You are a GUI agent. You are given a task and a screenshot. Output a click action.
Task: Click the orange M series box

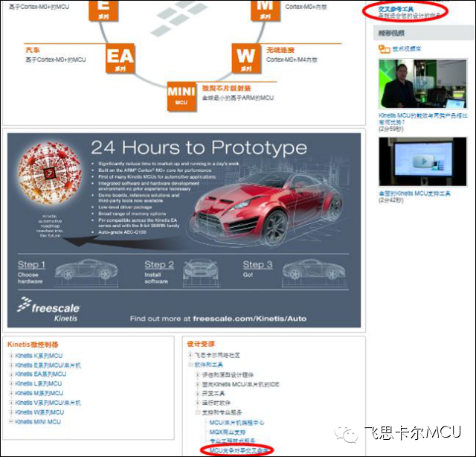click(266, 10)
